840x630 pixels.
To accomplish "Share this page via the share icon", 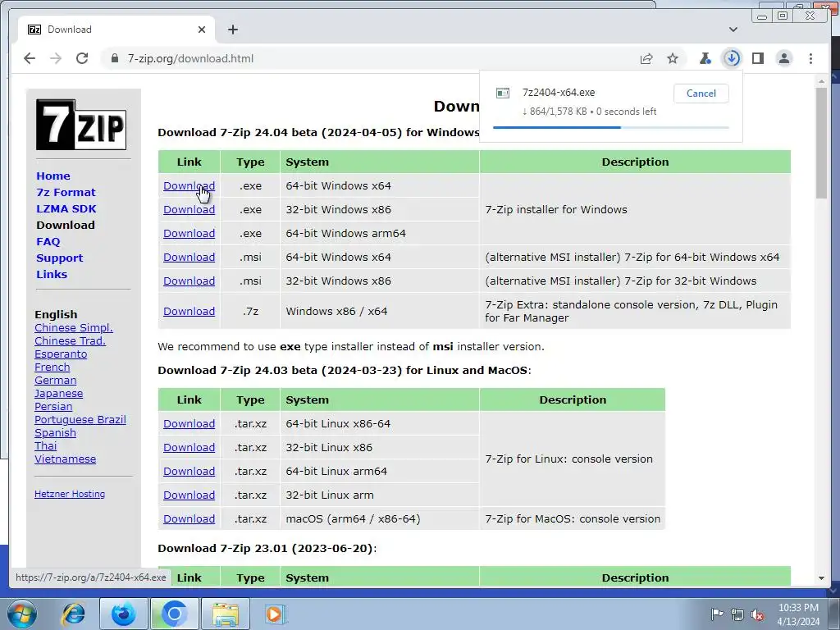I will [x=646, y=58].
